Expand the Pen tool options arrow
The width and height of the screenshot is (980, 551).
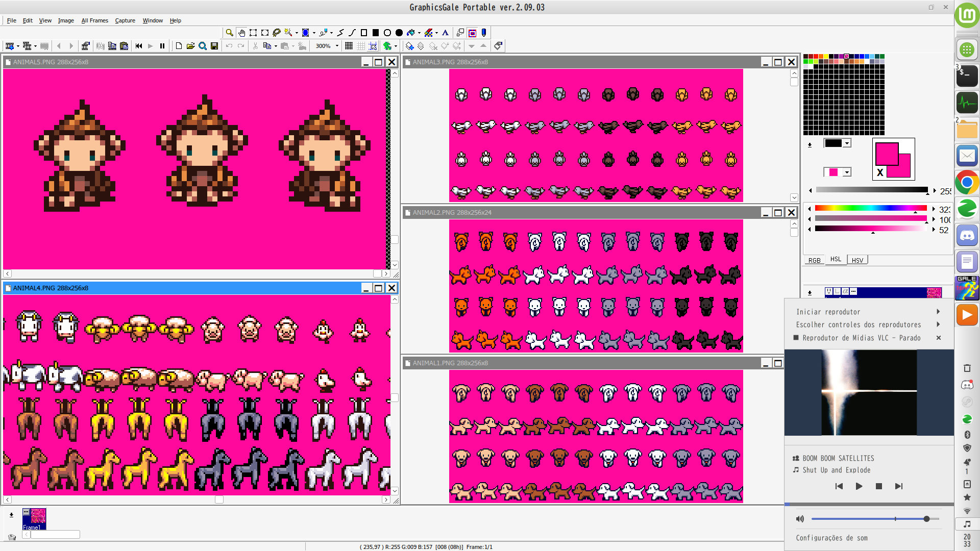point(331,33)
